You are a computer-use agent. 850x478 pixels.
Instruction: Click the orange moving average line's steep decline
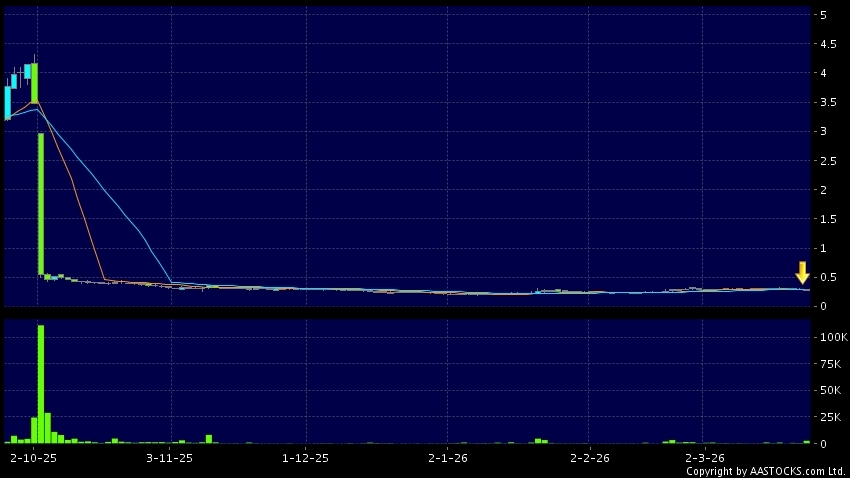tap(75, 190)
